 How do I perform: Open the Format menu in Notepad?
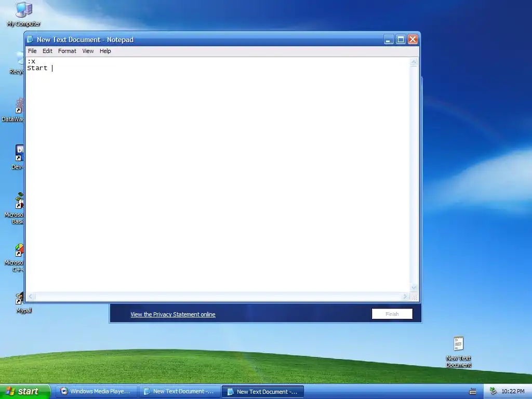pyautogui.click(x=67, y=51)
